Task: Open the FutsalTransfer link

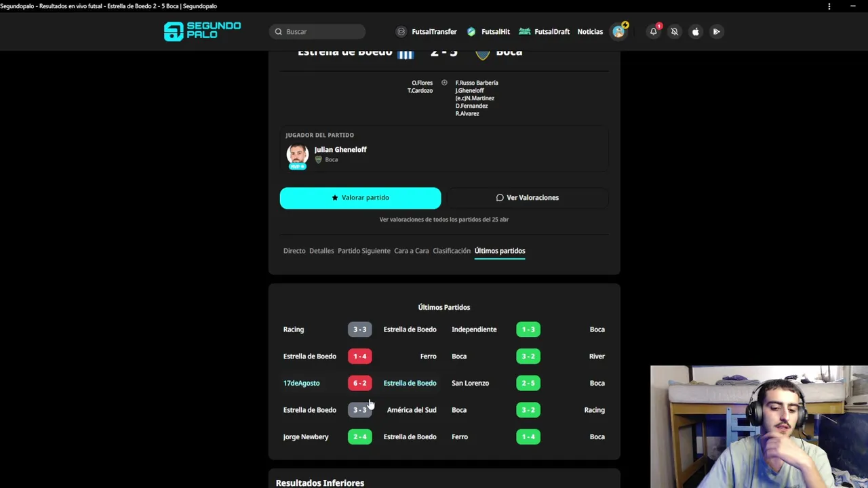Action: click(434, 31)
